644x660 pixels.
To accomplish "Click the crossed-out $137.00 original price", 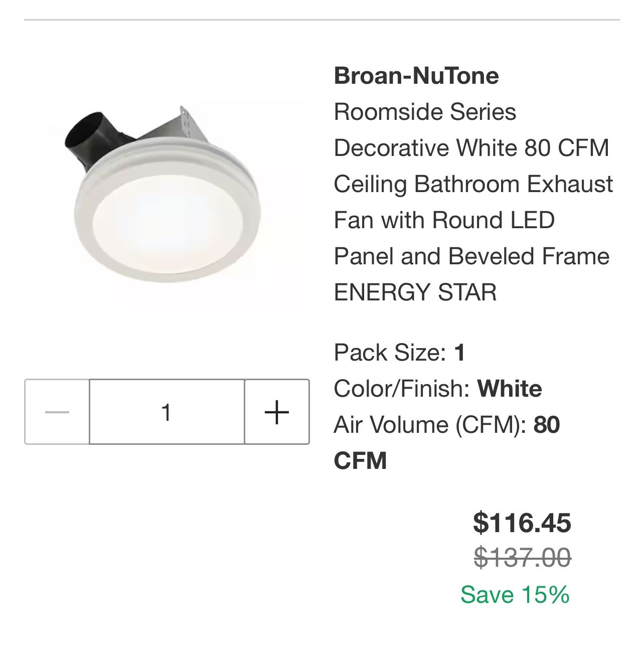I will (x=522, y=557).
